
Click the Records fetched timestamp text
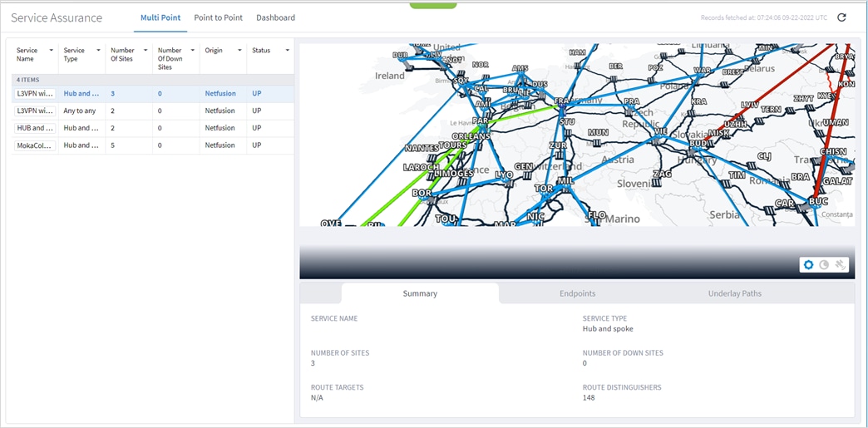point(764,17)
